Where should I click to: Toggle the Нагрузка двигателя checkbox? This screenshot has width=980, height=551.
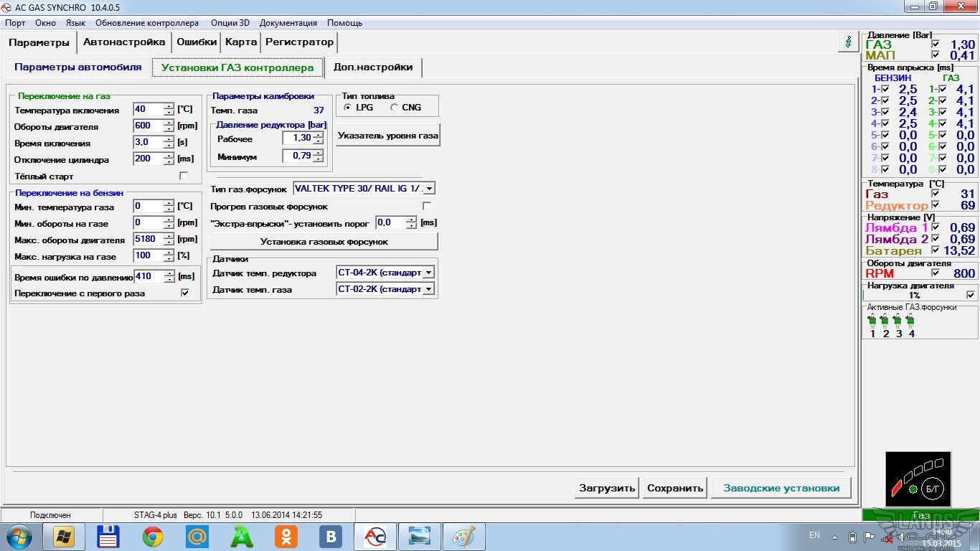pos(971,295)
